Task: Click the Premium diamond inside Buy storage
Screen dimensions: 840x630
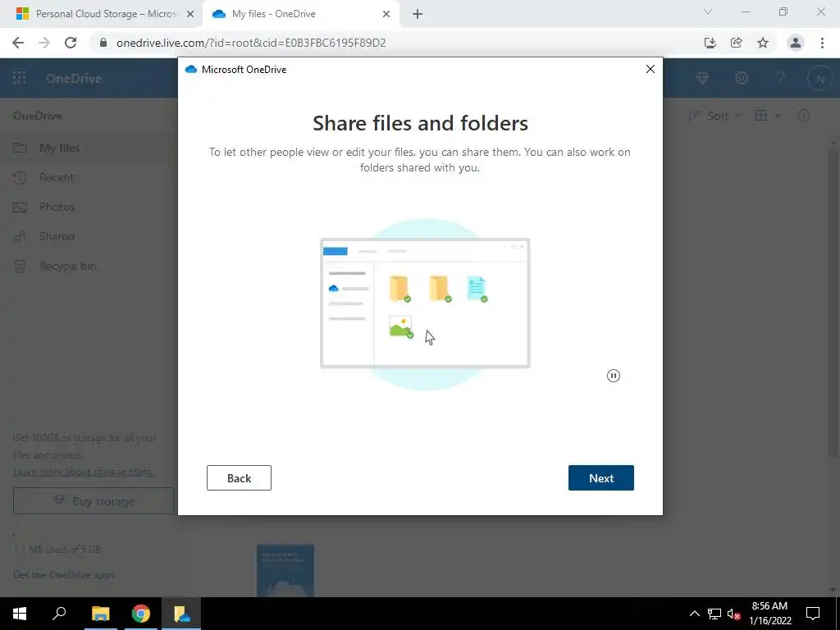Action: point(59,501)
